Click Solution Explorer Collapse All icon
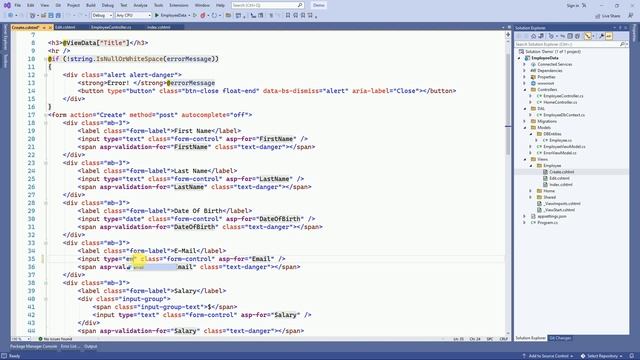The image size is (640, 360). (x=570, y=36)
